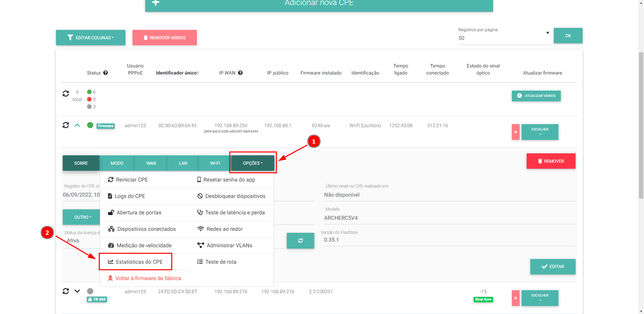Open the Editar Colunas dropdown
Viewport: 644px width, 314px height.
[x=91, y=38]
